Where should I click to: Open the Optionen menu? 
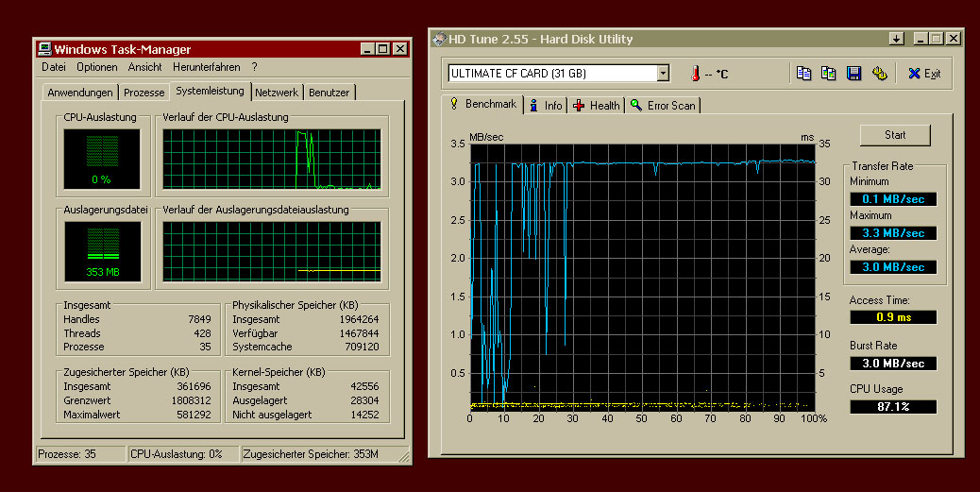point(97,67)
